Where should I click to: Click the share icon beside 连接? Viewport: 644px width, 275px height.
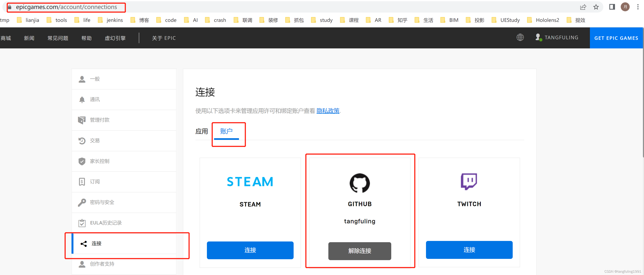(x=83, y=243)
